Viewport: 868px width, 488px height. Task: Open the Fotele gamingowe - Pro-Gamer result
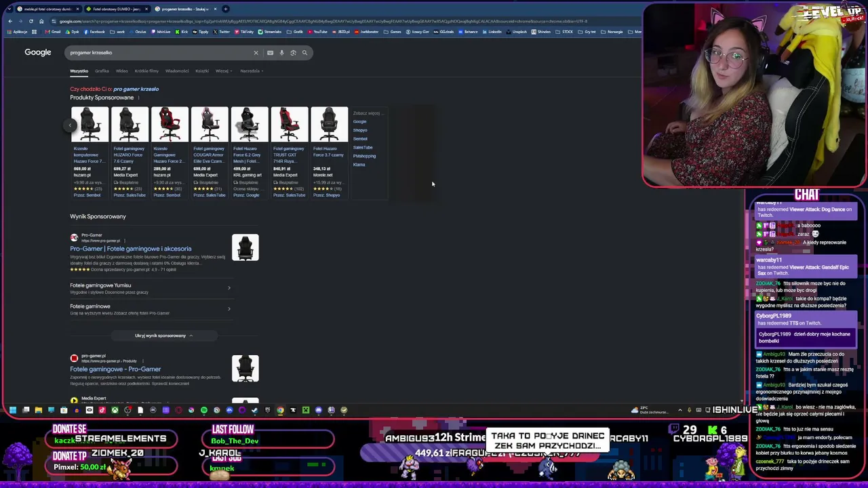coord(115,369)
